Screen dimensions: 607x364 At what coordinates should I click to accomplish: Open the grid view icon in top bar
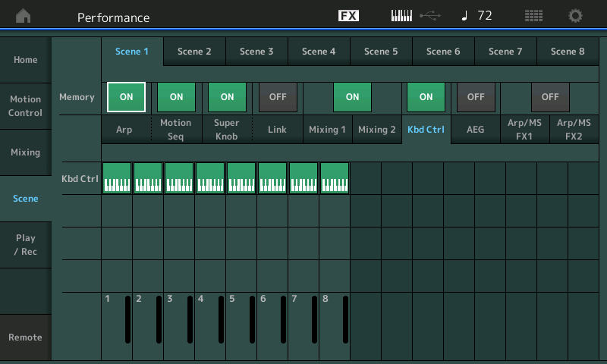(x=533, y=16)
